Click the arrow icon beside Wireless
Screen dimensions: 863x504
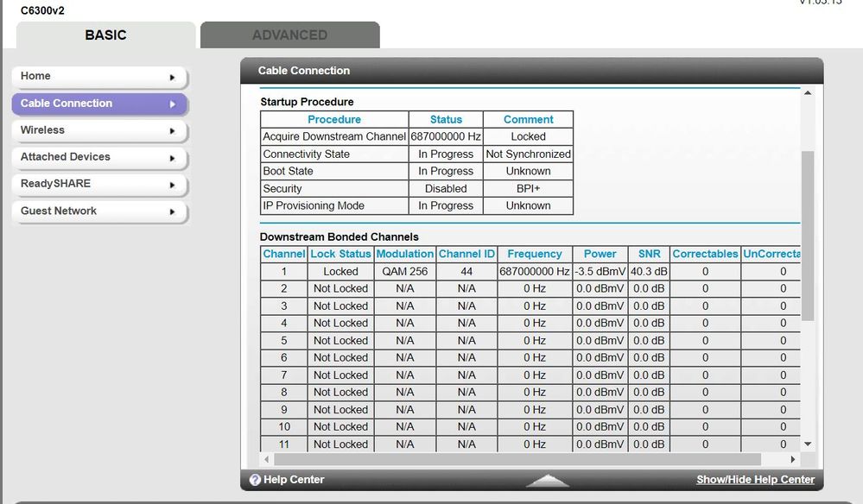tap(172, 131)
